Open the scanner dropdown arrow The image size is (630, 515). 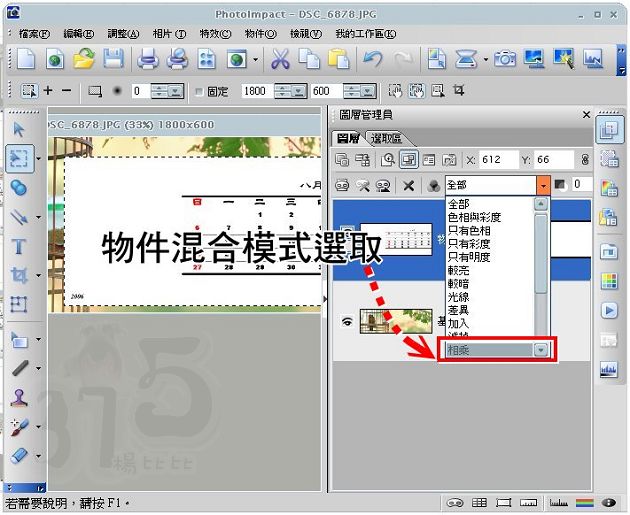coord(486,59)
